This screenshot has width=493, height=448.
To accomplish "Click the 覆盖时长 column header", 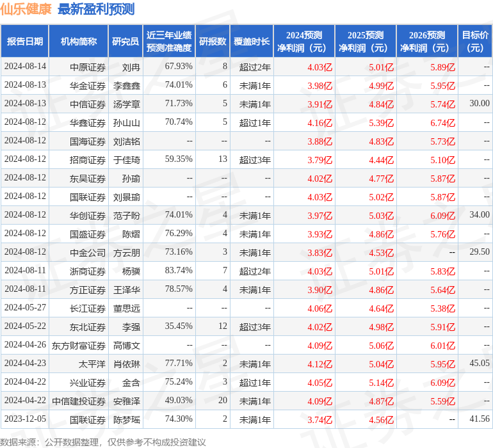I will (252, 41).
